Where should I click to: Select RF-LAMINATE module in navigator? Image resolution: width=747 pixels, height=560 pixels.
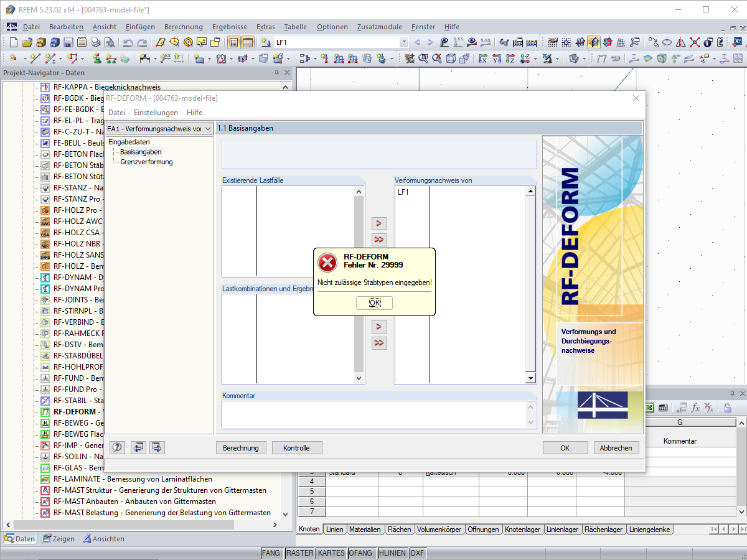tap(133, 479)
